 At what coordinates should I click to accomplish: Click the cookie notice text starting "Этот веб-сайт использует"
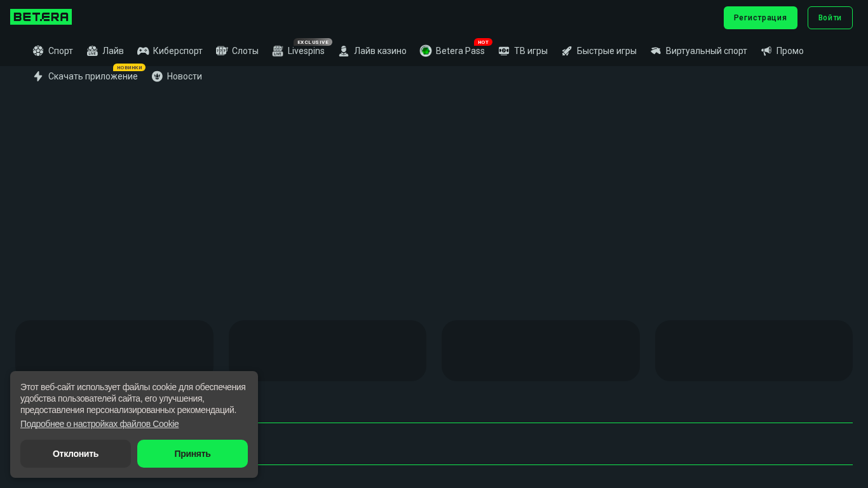[133, 398]
